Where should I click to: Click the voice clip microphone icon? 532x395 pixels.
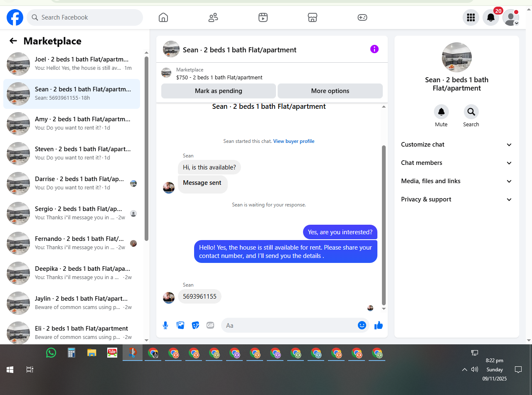pos(165,325)
